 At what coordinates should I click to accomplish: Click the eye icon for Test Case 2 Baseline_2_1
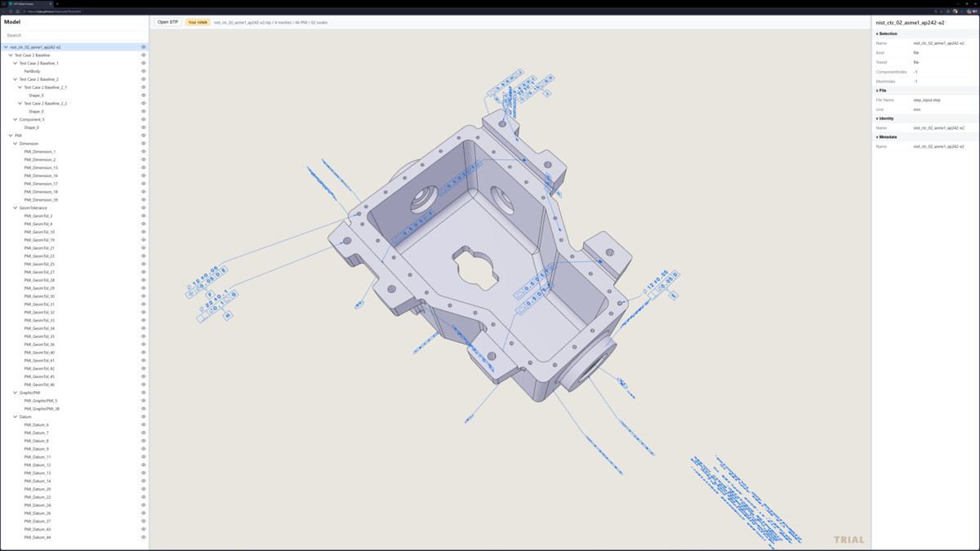click(x=144, y=87)
